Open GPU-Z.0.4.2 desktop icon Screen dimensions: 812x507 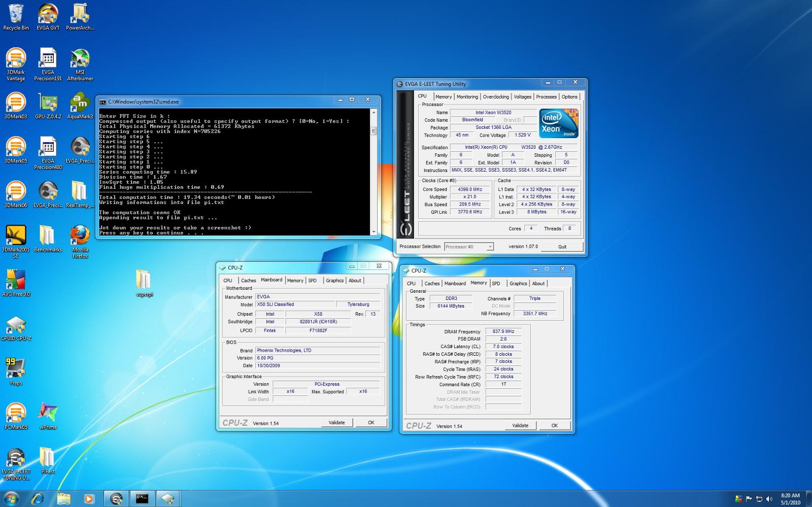click(48, 106)
